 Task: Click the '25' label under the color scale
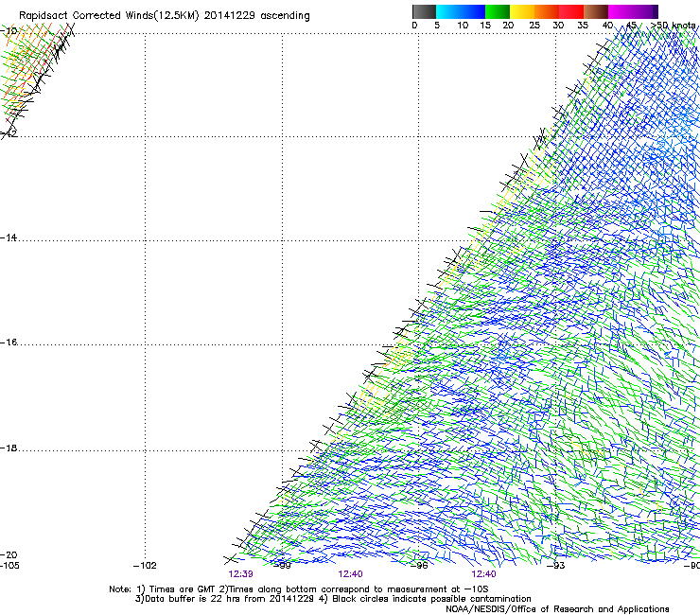(x=534, y=26)
